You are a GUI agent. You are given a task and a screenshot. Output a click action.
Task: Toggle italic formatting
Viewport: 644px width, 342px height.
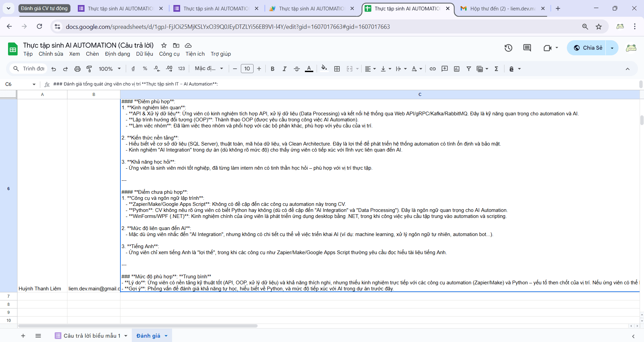[284, 69]
